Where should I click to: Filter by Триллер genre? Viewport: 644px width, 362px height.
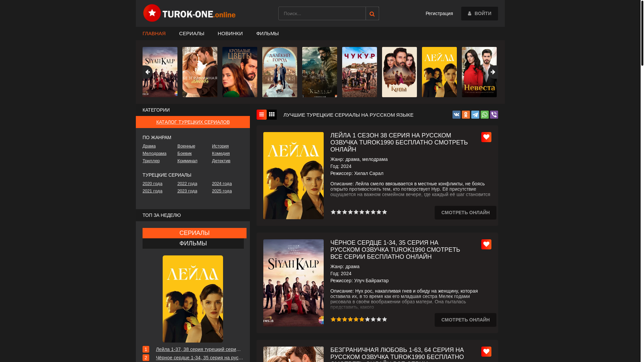click(x=151, y=161)
